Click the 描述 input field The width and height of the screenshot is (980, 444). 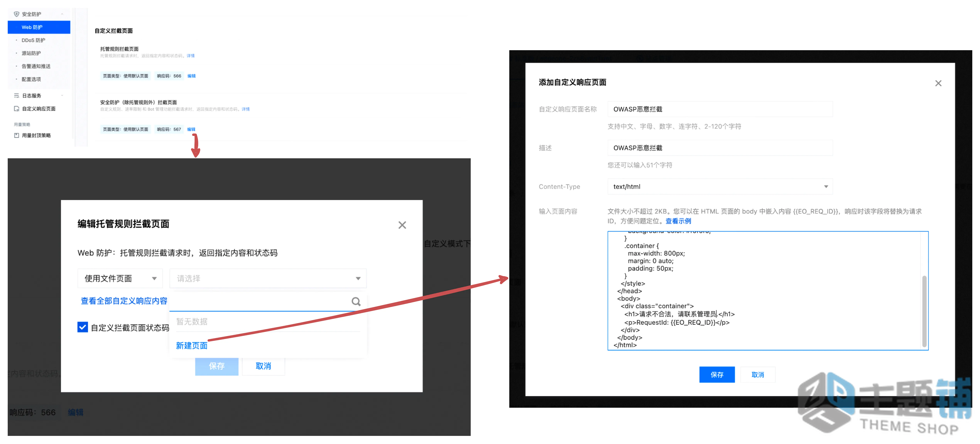click(720, 148)
